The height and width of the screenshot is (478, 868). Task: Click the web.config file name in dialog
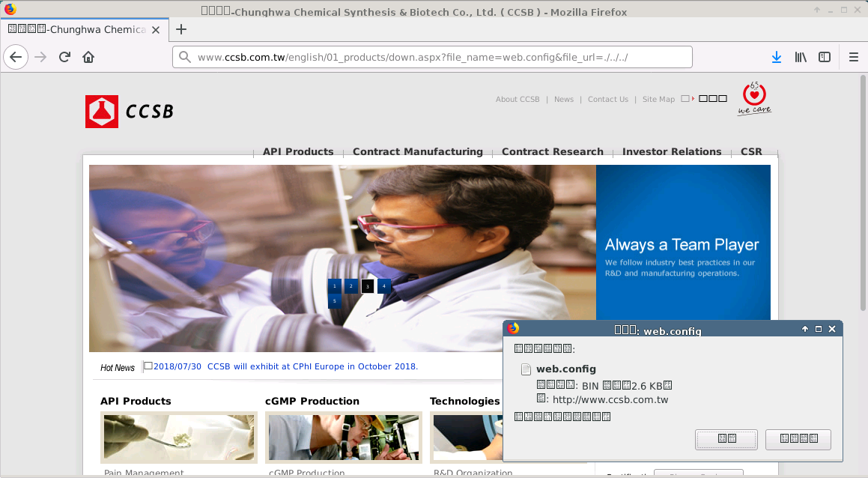565,369
